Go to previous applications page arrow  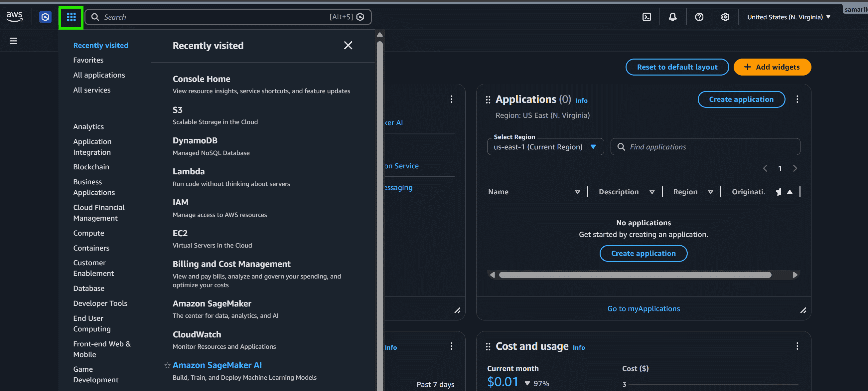click(x=765, y=168)
